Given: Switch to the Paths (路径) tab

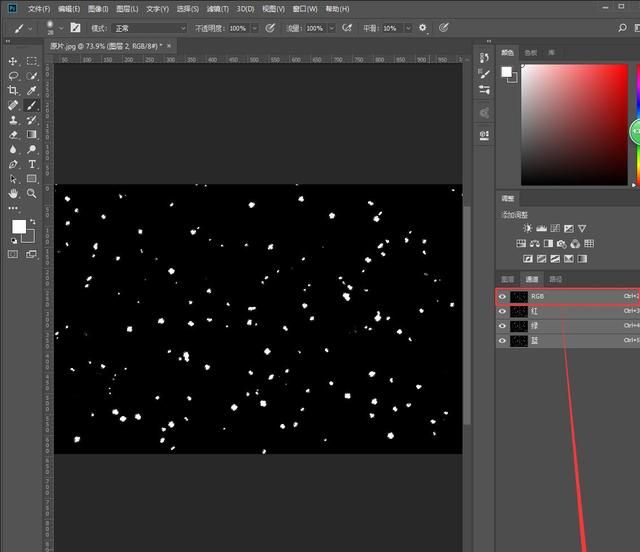Looking at the screenshot, I should pos(556,279).
